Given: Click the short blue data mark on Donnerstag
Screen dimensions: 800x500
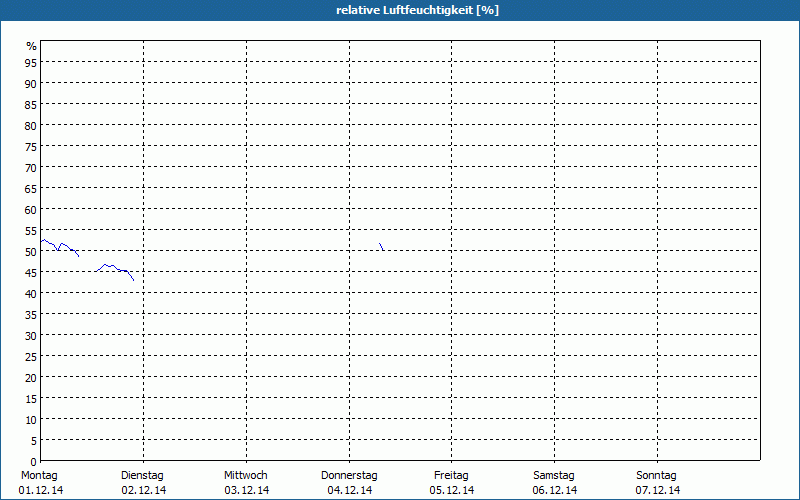Looking at the screenshot, I should [382, 246].
